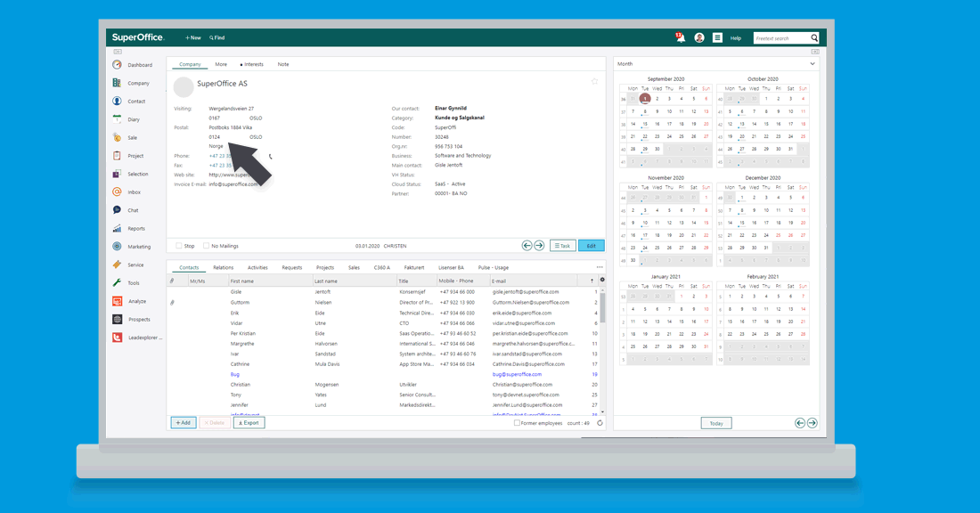Select the Diary icon in the sidebar

(117, 118)
